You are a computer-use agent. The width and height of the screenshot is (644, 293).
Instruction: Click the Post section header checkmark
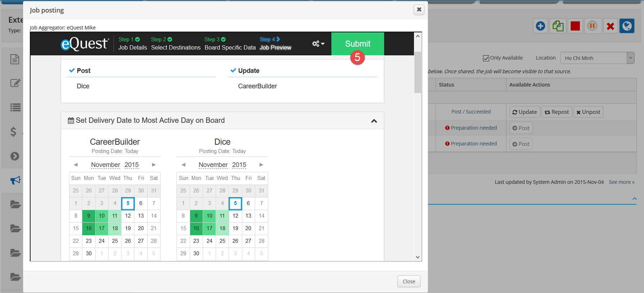click(x=72, y=70)
